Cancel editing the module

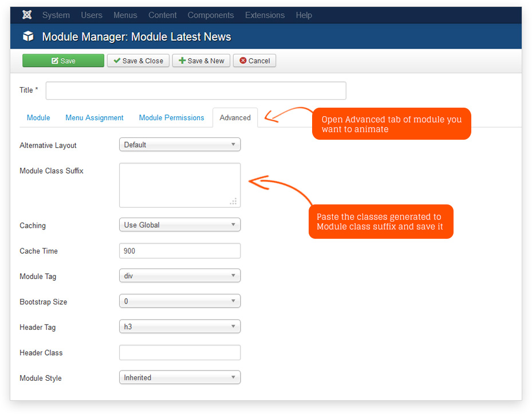pos(254,61)
